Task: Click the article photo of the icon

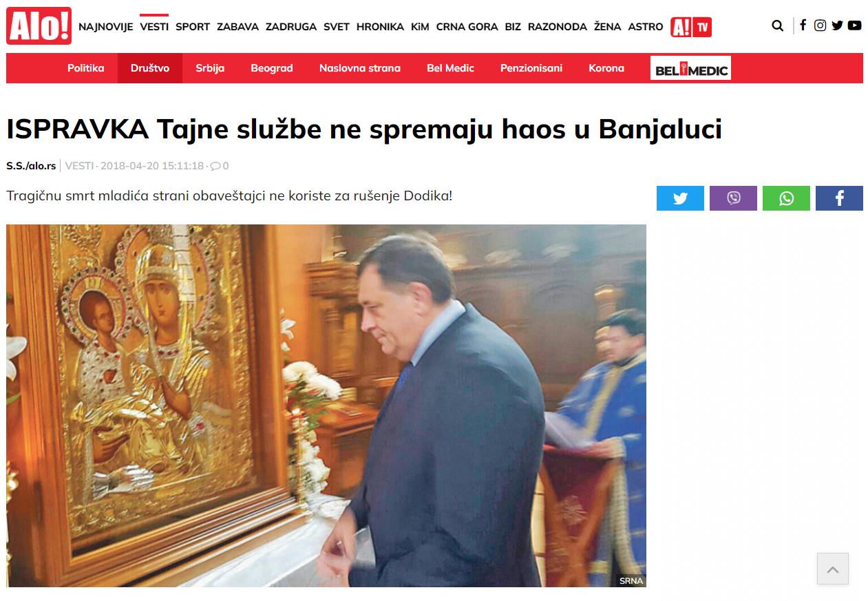Action: (x=326, y=405)
